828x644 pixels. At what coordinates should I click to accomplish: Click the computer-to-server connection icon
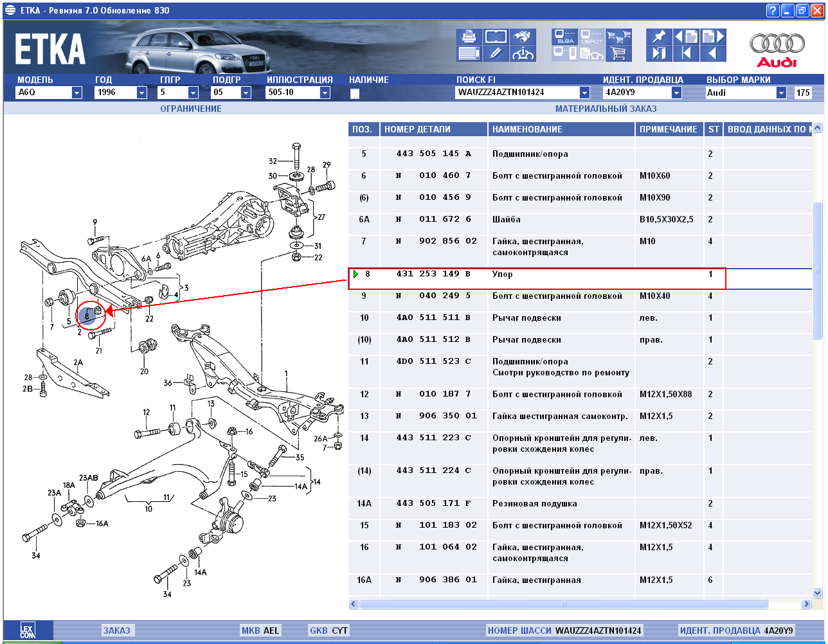coord(565,53)
